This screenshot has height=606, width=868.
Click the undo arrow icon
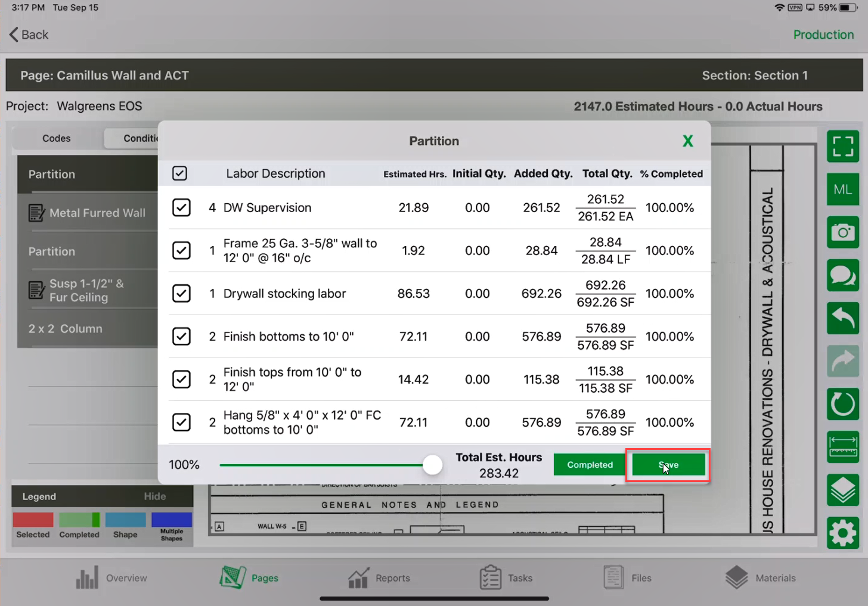(842, 318)
